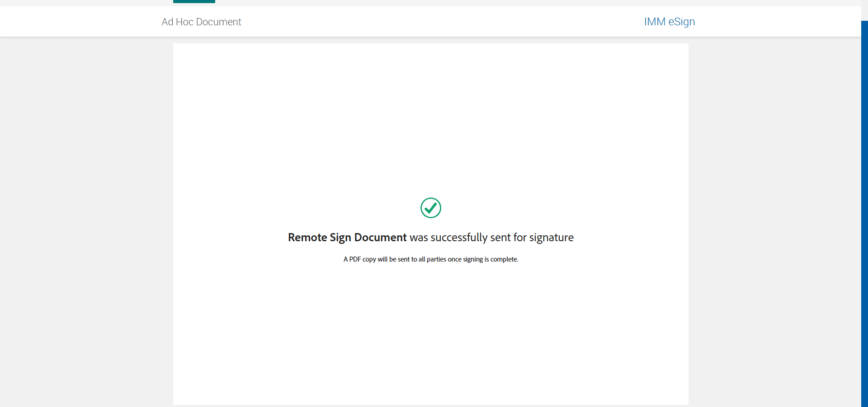Click 'all parties' in the confirmation subtext
The height and width of the screenshot is (407, 868).
pos(432,259)
